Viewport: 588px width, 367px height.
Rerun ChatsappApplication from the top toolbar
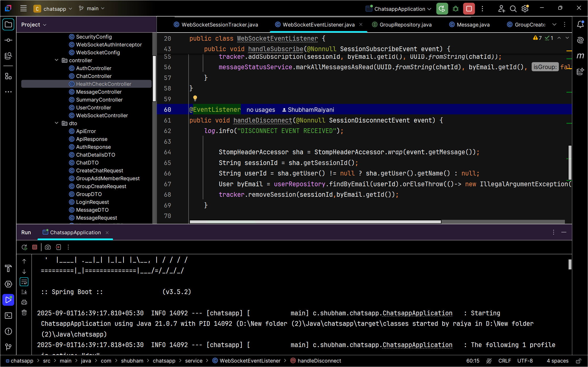click(x=442, y=9)
